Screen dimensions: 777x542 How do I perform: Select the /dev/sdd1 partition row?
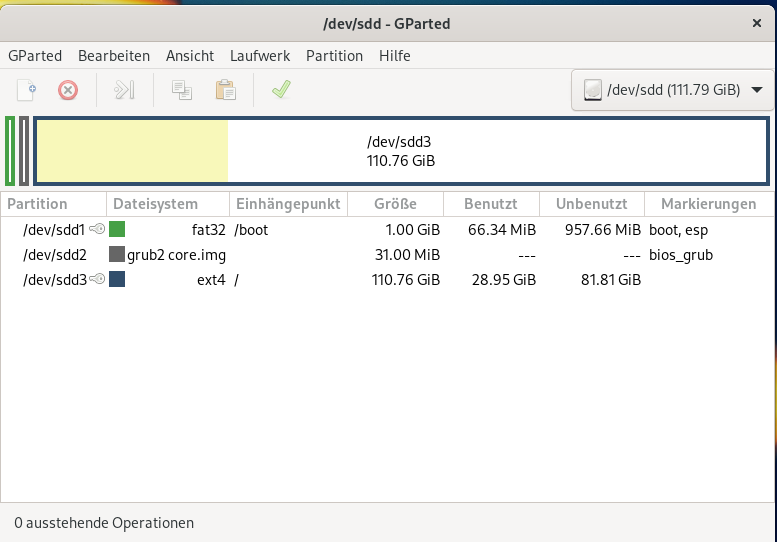[387, 229]
